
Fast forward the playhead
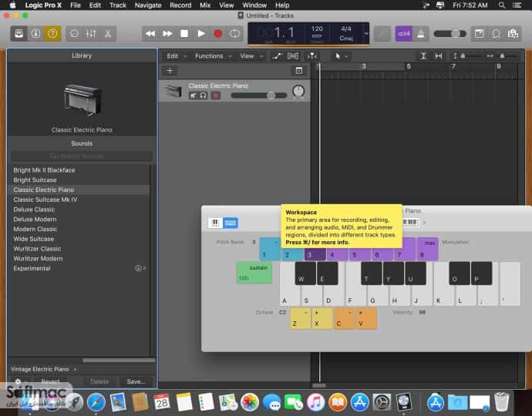pos(167,34)
